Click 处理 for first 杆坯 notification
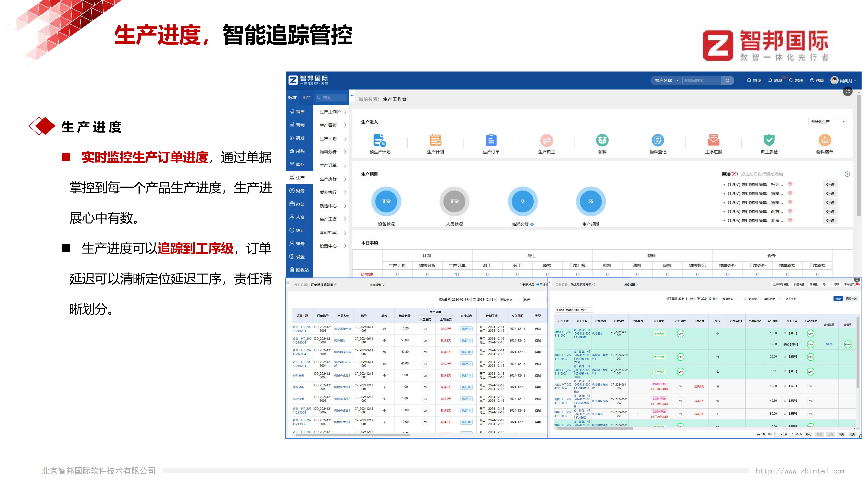The image size is (868, 488). 830,185
